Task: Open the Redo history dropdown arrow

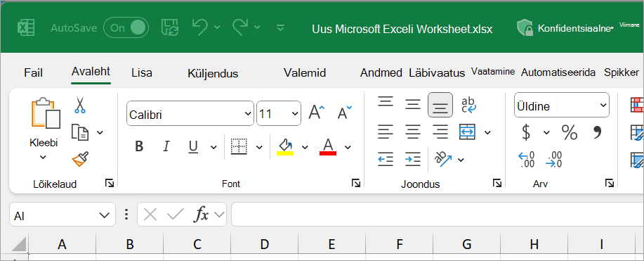Action: [x=257, y=27]
